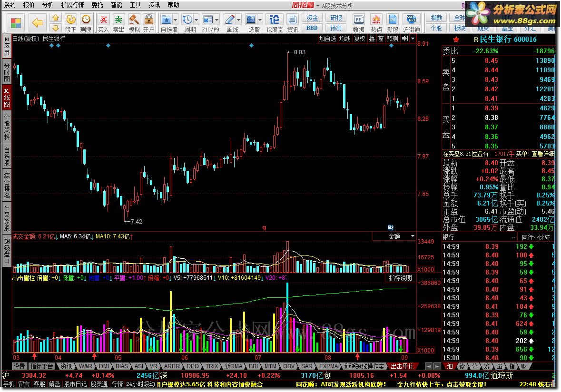561x392 pixels.
Task: Click the yellow up arrow icon
Action: [56, 18]
